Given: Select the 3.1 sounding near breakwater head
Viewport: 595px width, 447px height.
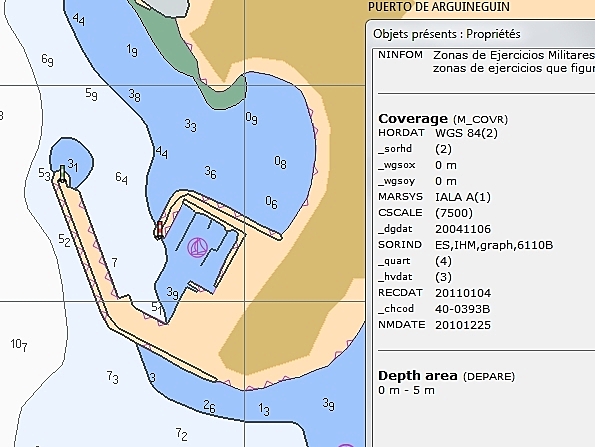Looking at the screenshot, I should 73,165.
